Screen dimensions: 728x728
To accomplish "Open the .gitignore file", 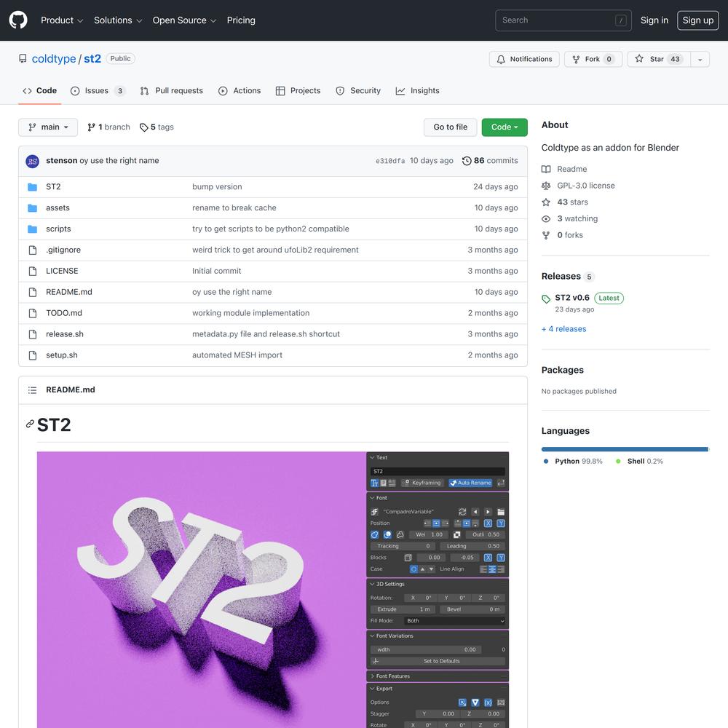I will click(x=63, y=250).
